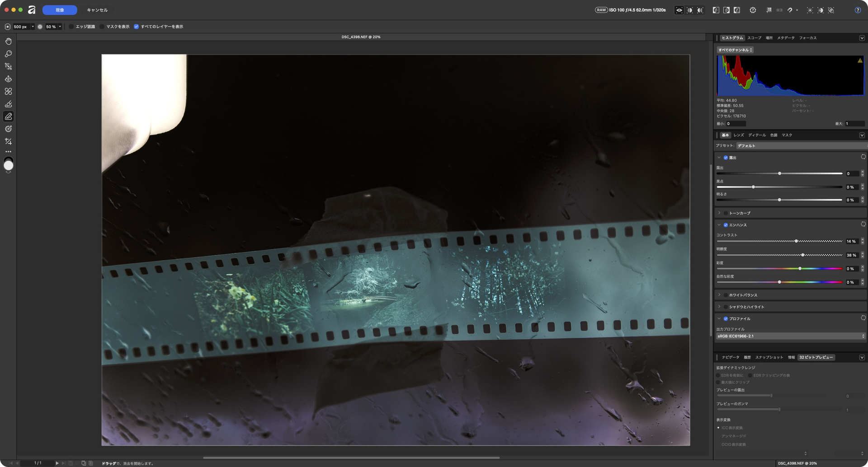Open the sRGB IEC61966-2.1 output profile dropdown

point(791,336)
